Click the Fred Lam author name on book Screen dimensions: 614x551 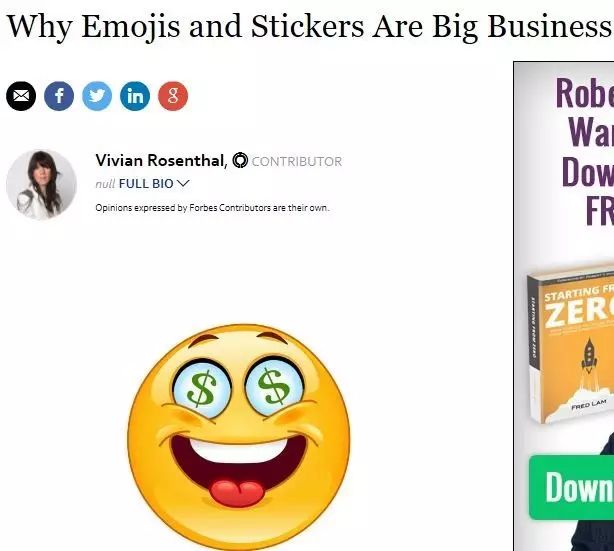tap(589, 404)
